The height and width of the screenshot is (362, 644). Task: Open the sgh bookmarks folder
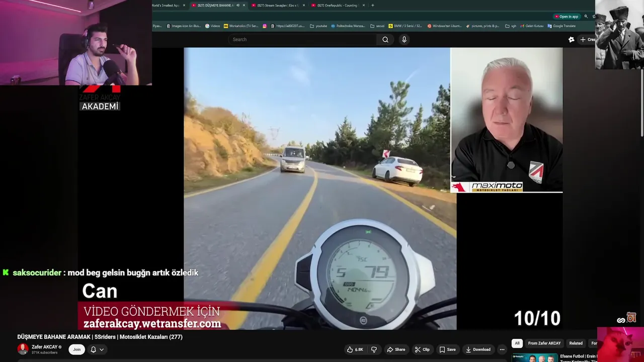coord(511,26)
